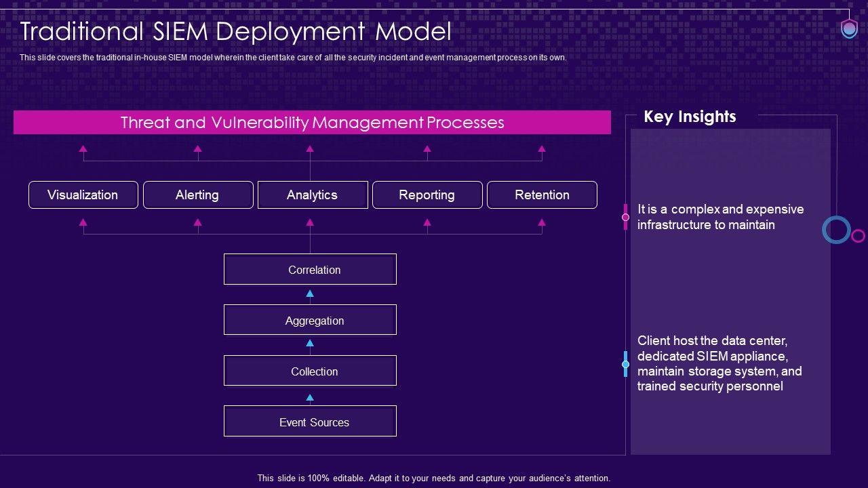Image resolution: width=868 pixels, height=488 pixels.
Task: Click the pink marker beside complex infrastructure insight
Action: pyautogui.click(x=625, y=217)
